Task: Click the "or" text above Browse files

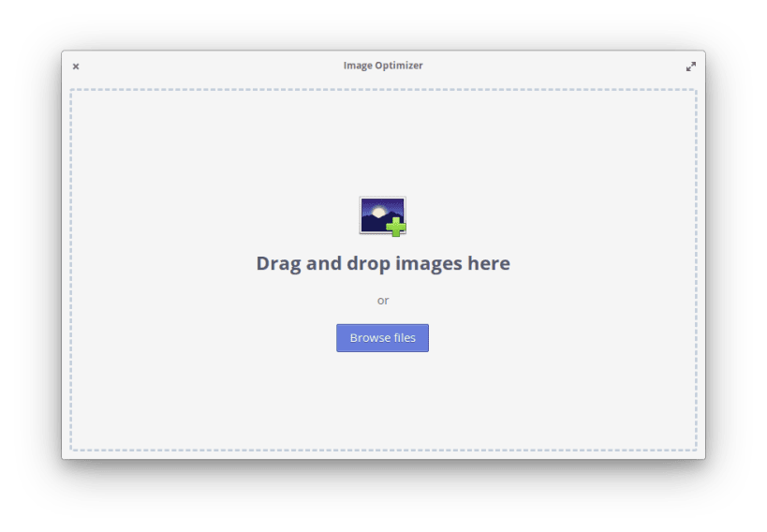Action: click(x=383, y=301)
